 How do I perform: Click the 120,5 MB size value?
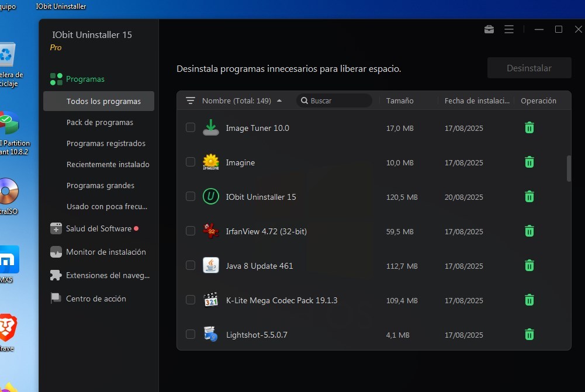pos(402,197)
